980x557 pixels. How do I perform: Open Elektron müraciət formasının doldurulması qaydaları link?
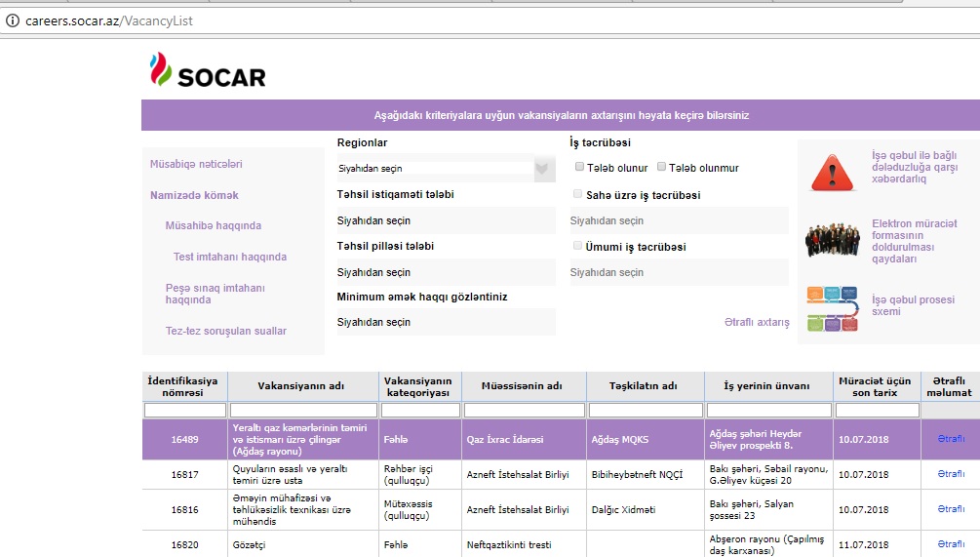[x=915, y=241]
